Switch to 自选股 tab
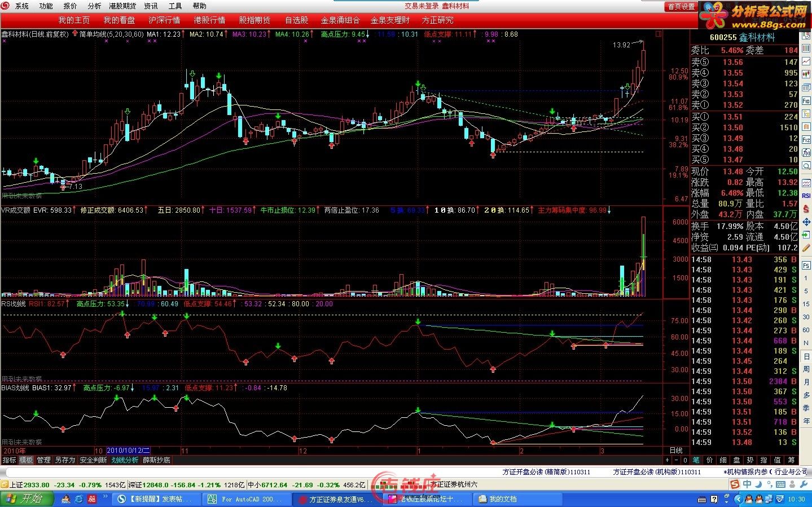The width and height of the screenshot is (812, 507). click(297, 20)
